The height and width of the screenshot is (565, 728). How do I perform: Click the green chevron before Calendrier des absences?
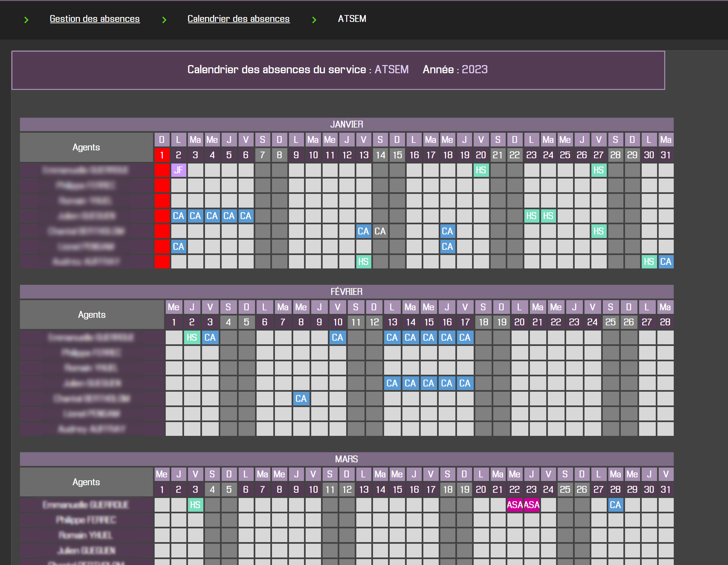(x=164, y=20)
